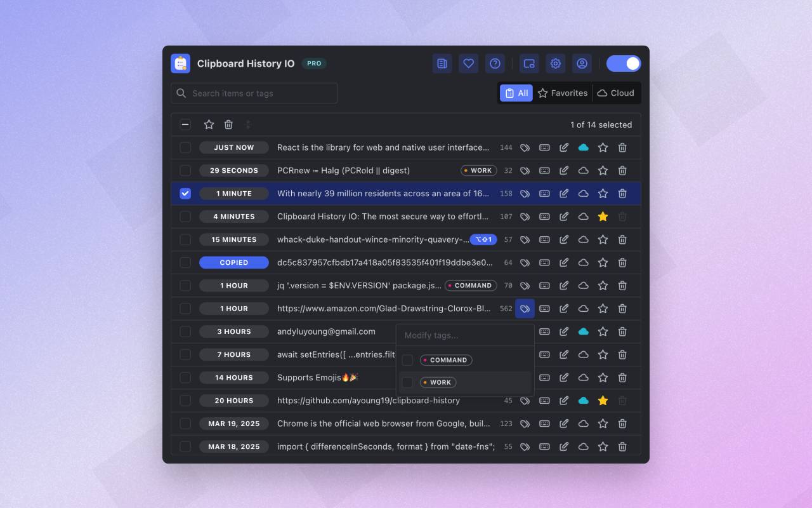Viewport: 812px width, 508px height.
Task: Click the tag icon on the React row
Action: (525, 147)
